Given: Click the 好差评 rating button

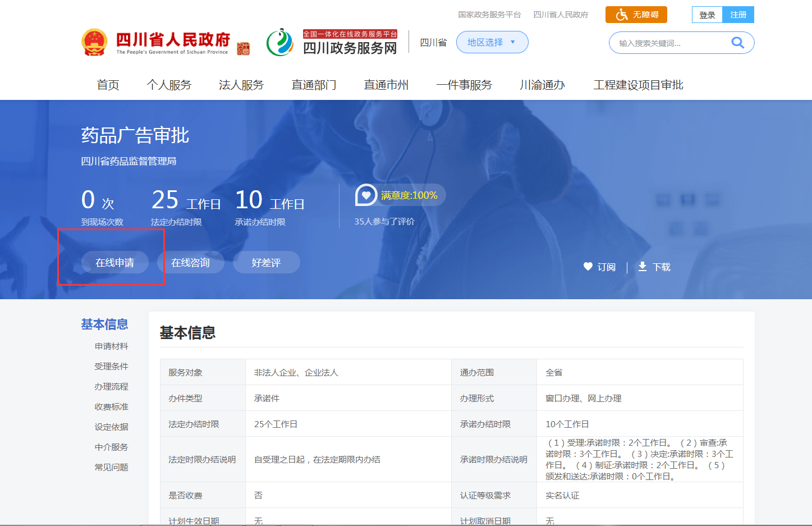Looking at the screenshot, I should (x=266, y=263).
